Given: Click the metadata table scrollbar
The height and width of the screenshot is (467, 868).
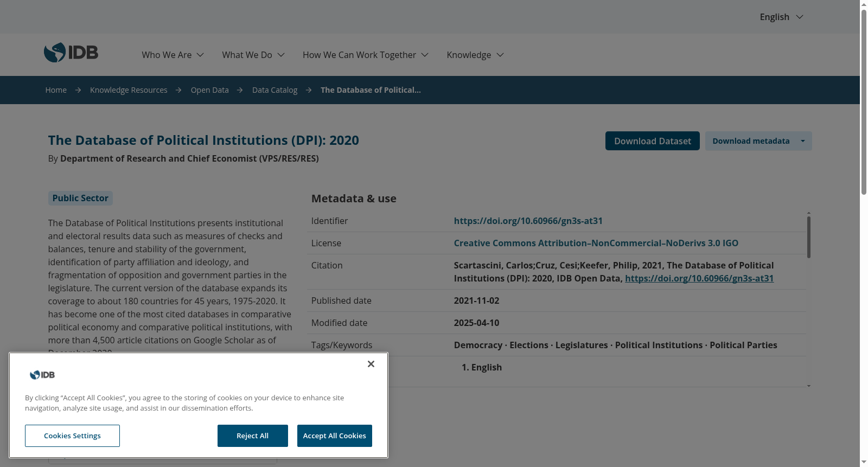Looking at the screenshot, I should (x=808, y=237).
